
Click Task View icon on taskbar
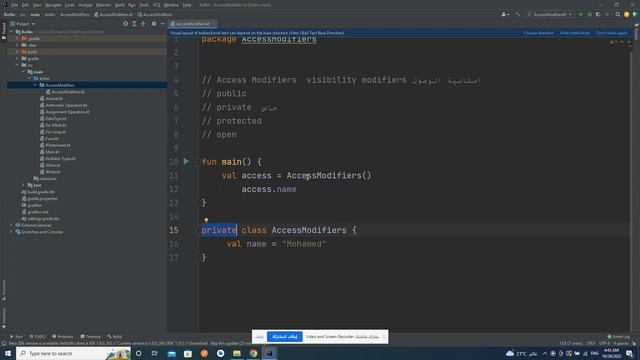point(155,353)
